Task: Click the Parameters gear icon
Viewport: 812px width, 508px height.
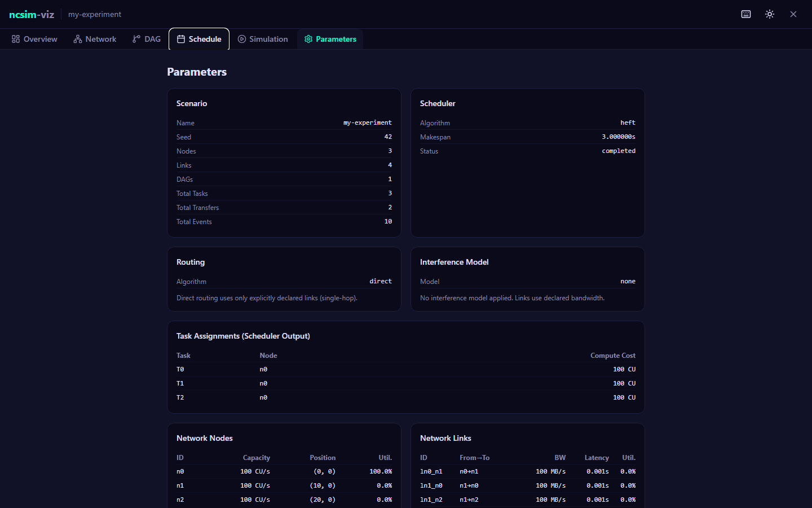Action: [308, 39]
